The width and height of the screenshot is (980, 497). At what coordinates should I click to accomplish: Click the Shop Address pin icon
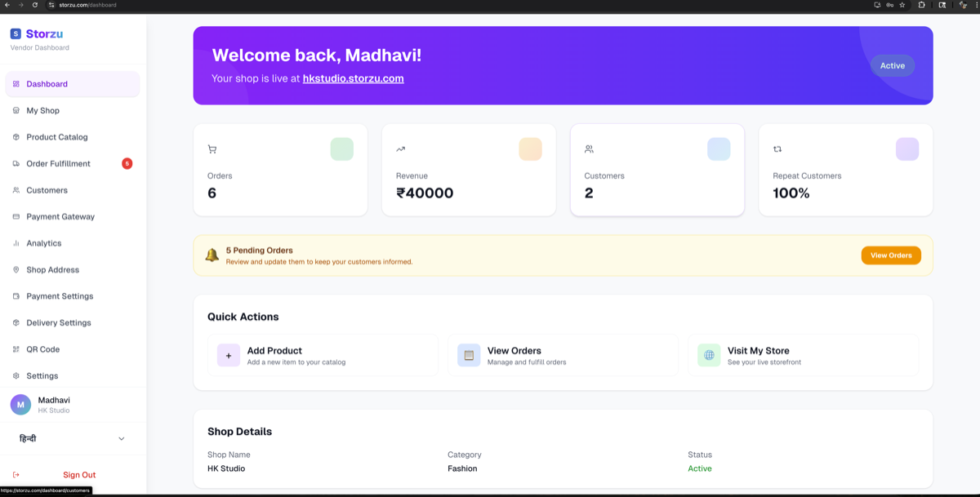pos(16,269)
